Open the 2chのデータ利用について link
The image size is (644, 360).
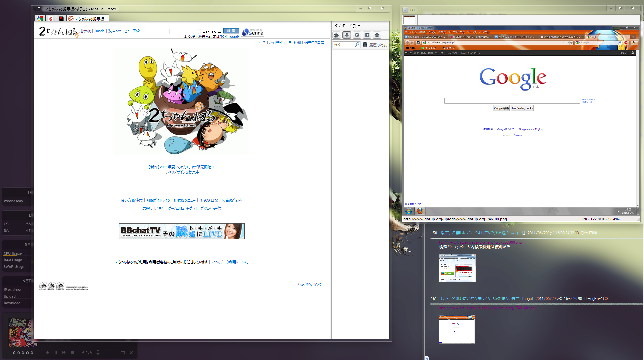[230, 262]
